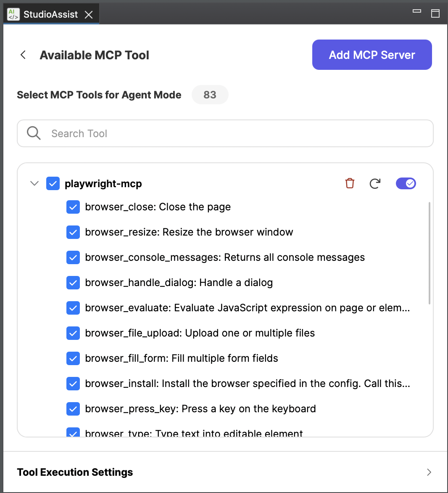This screenshot has height=493, width=448.
Task: Deselect the browser_fill_form tool
Action: tap(73, 358)
